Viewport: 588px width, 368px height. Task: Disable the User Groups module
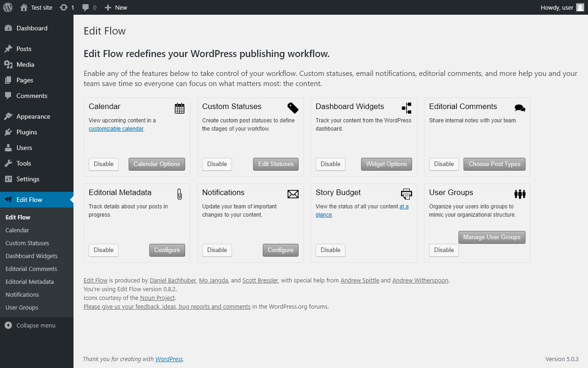coord(444,250)
